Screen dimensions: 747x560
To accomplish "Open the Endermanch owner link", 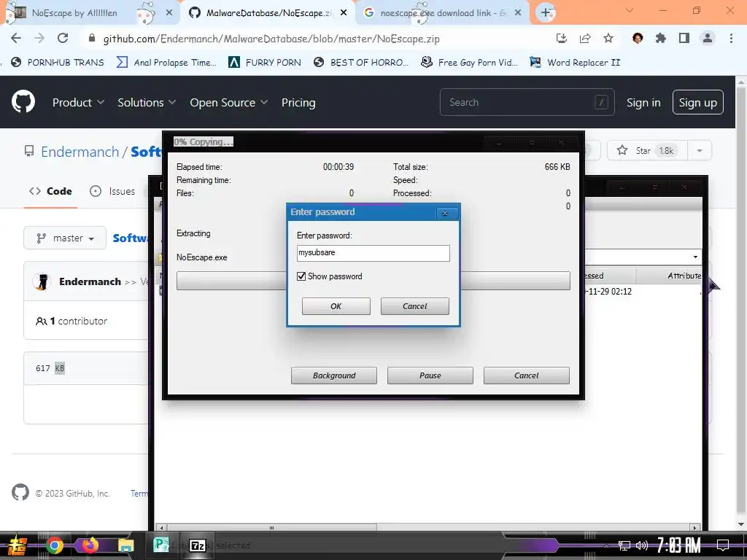I will tap(80, 152).
